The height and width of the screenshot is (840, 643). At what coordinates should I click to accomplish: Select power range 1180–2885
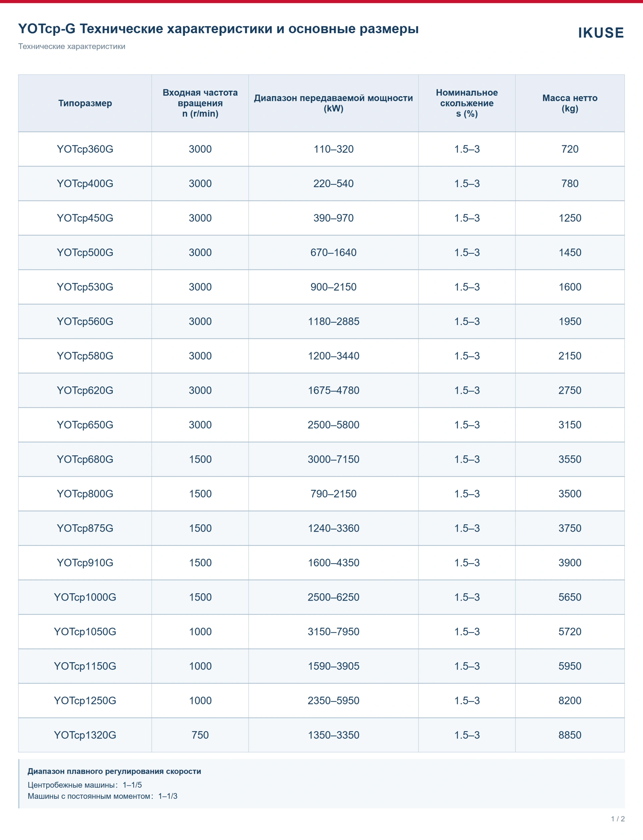coord(333,321)
